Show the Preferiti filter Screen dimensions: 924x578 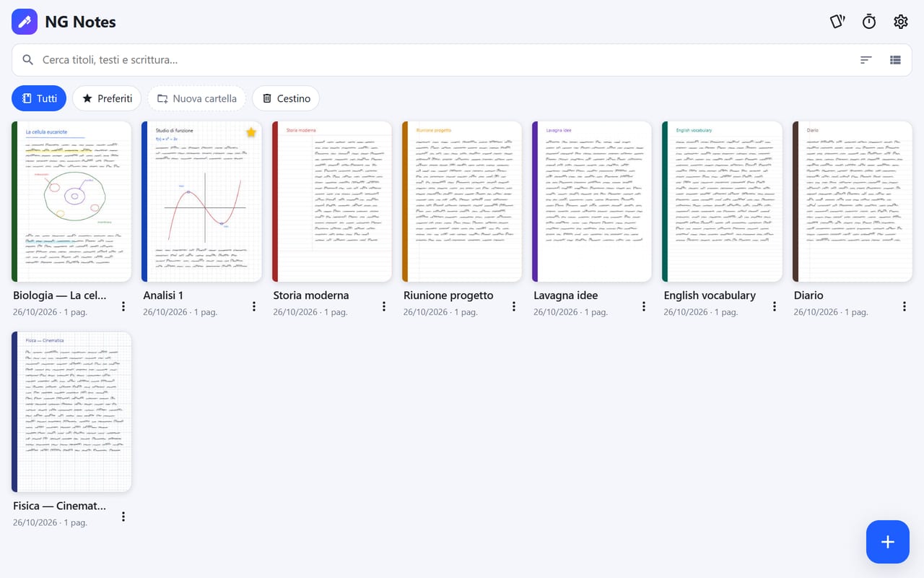107,98
